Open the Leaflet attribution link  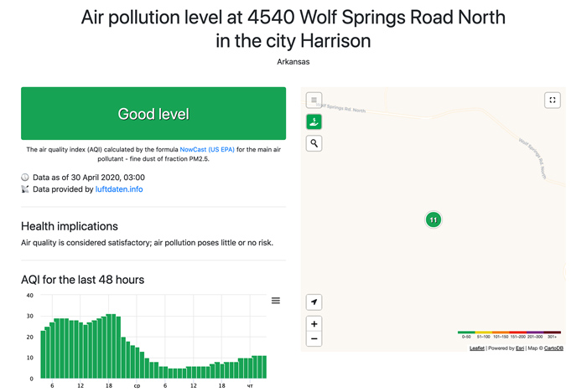click(476, 348)
